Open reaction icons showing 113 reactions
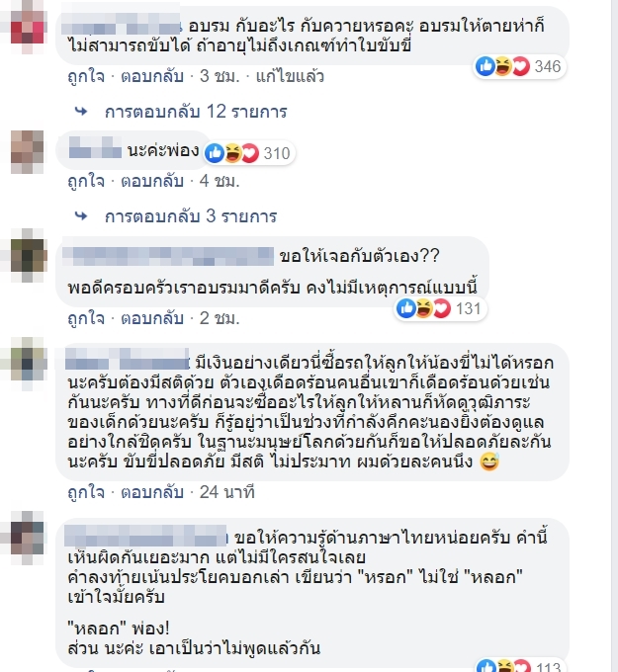The width and height of the screenshot is (618, 672). (519, 665)
